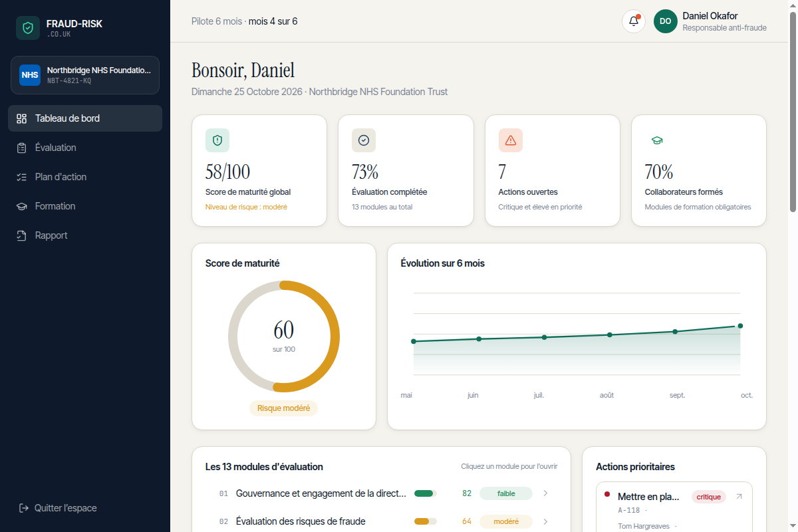798x532 pixels.
Task: Click the graduation cap icon on Collaborateurs formés card
Action: pyautogui.click(x=657, y=140)
